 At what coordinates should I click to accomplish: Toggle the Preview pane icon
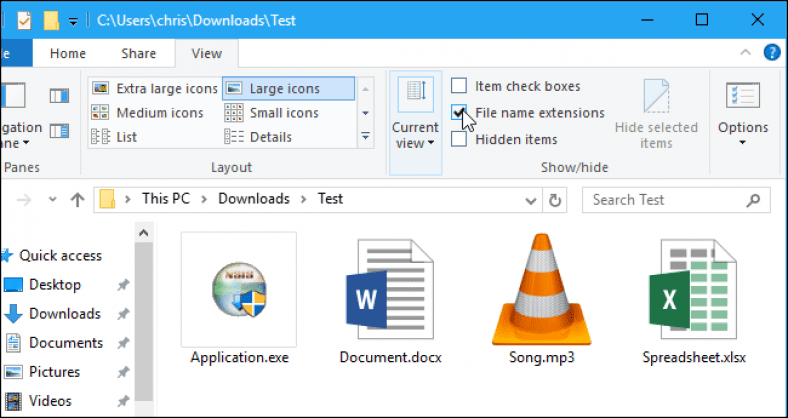[x=59, y=95]
